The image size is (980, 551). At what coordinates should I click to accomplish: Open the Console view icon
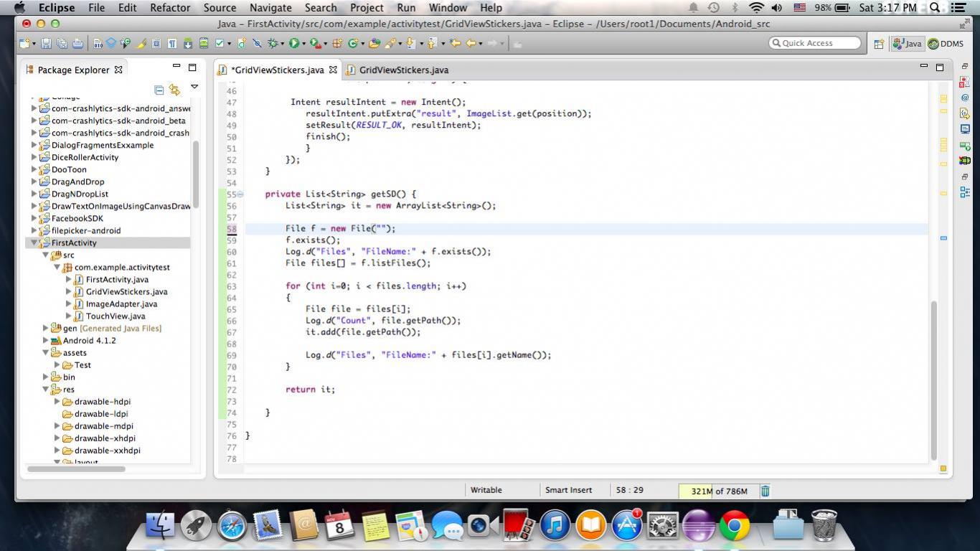965,129
